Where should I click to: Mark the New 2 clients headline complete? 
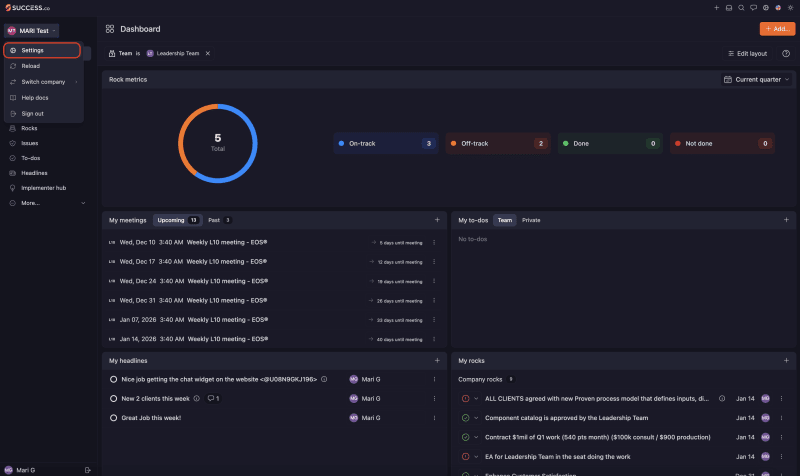[x=113, y=399]
